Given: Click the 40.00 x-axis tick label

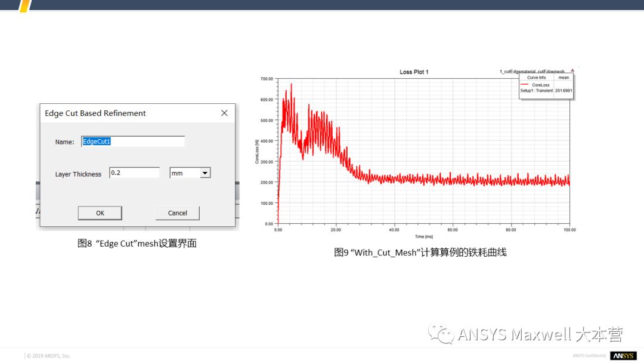Looking at the screenshot, I should tap(394, 230).
